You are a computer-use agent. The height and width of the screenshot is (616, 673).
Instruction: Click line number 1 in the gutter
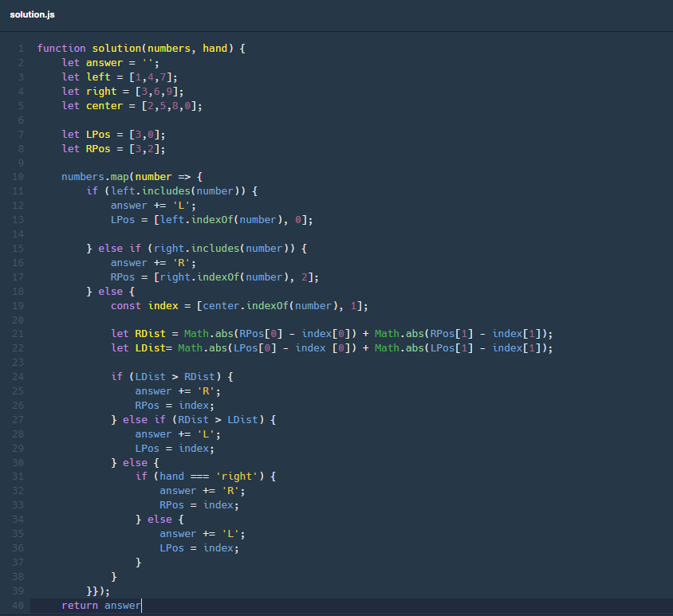click(21, 49)
